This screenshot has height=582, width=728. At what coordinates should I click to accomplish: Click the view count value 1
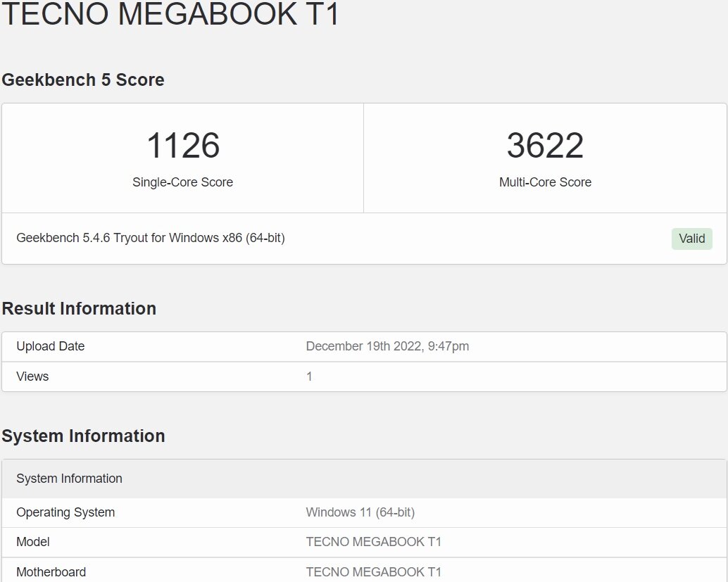pyautogui.click(x=309, y=377)
